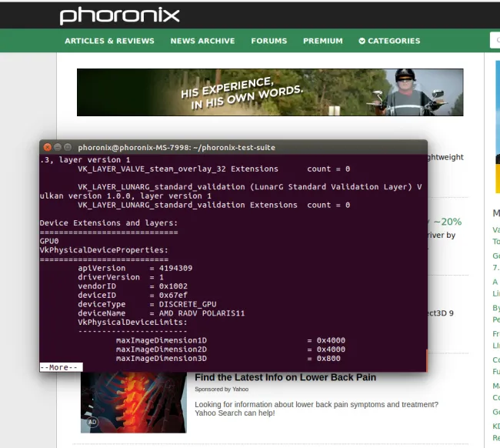The height and width of the screenshot is (448, 500).
Task: Maximize the phoronix terminal window
Action: coord(68,147)
